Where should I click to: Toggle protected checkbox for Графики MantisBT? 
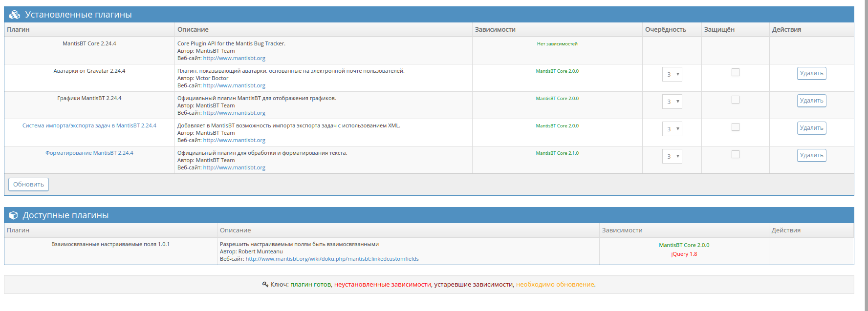pos(735,100)
